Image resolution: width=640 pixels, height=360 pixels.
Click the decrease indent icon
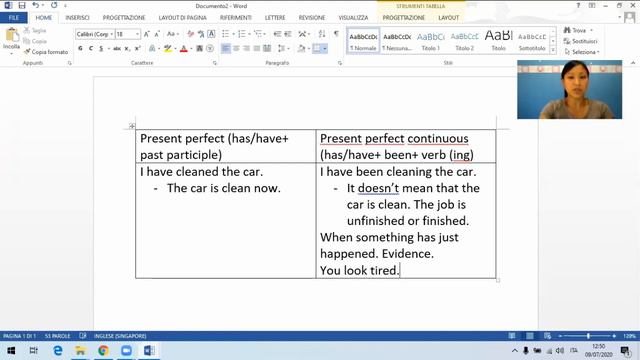click(x=277, y=34)
